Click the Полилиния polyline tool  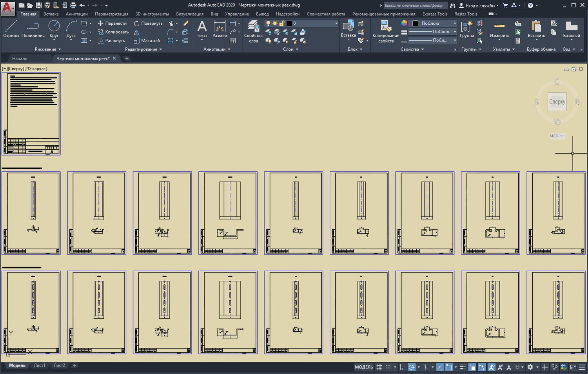[33, 29]
